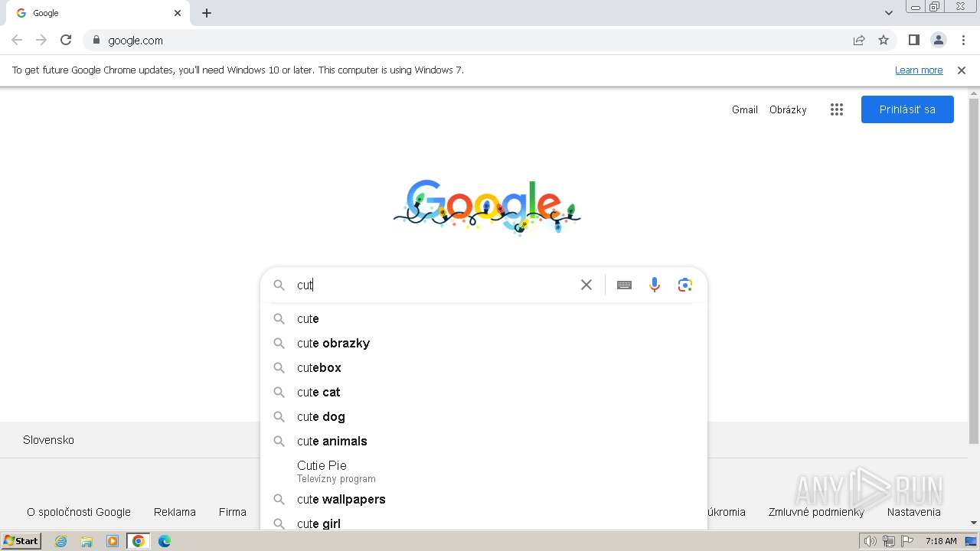This screenshot has height=551, width=980.
Task: Open the tab search dropdown arrow
Action: 889,13
